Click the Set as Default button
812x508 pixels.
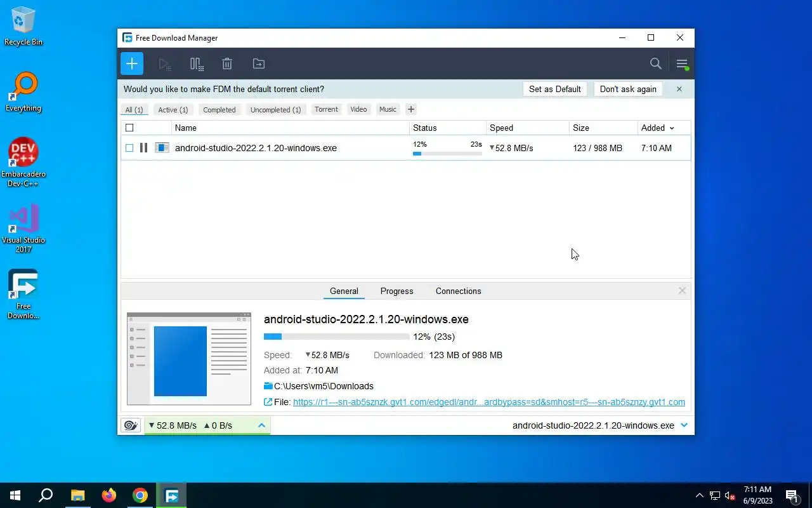pyautogui.click(x=555, y=89)
